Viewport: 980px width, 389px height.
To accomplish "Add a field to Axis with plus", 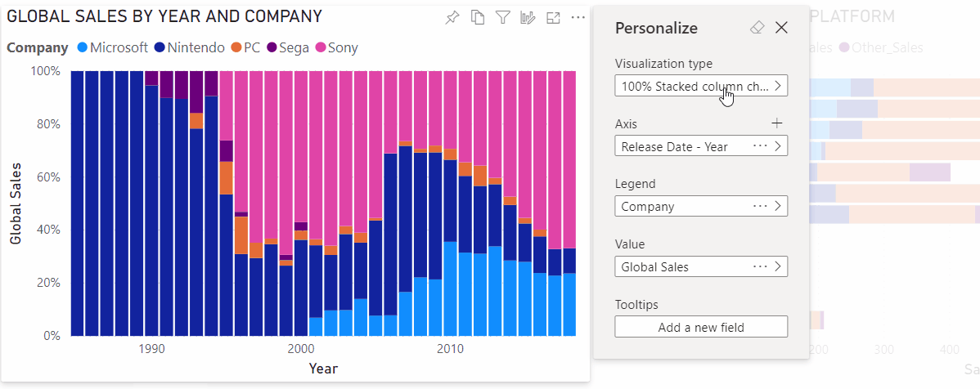I will coord(777,123).
